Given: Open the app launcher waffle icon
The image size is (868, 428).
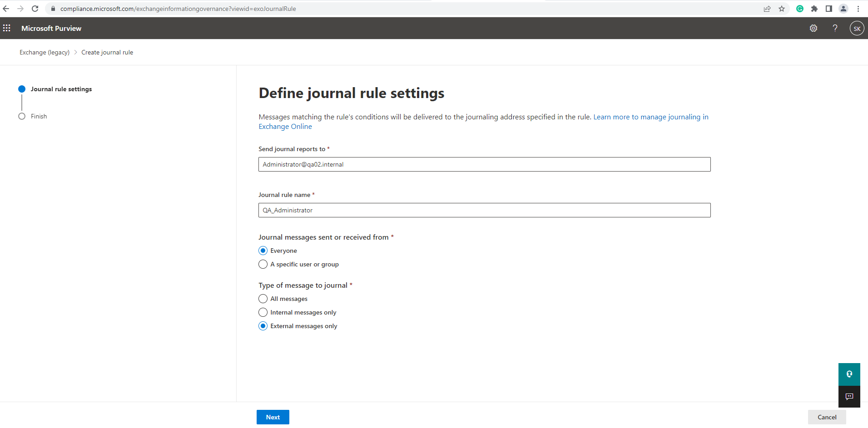Looking at the screenshot, I should 7,28.
